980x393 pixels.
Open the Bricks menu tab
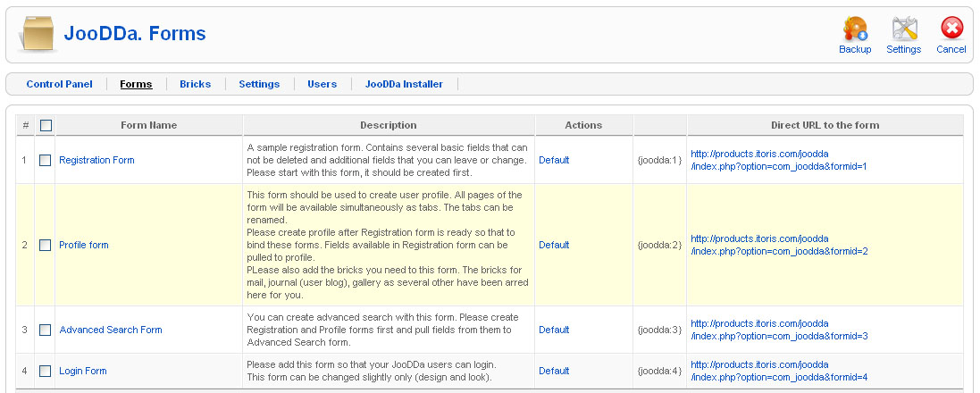(x=195, y=84)
